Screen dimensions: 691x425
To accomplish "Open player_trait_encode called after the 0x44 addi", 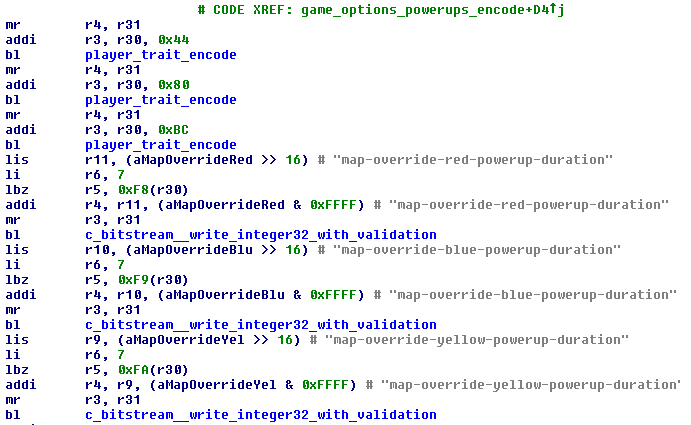I will click(160, 54).
